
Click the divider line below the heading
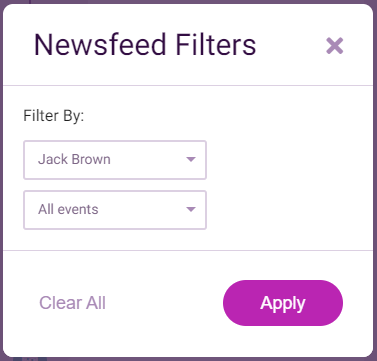tap(188, 86)
